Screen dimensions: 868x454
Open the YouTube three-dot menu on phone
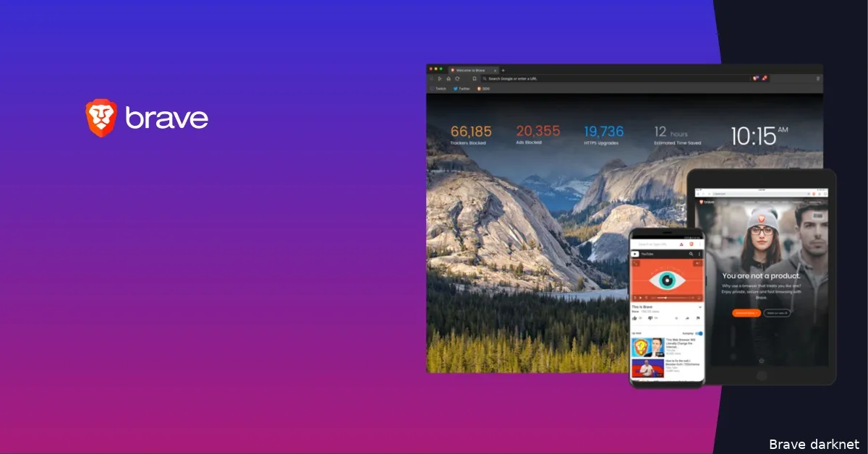coord(699,254)
